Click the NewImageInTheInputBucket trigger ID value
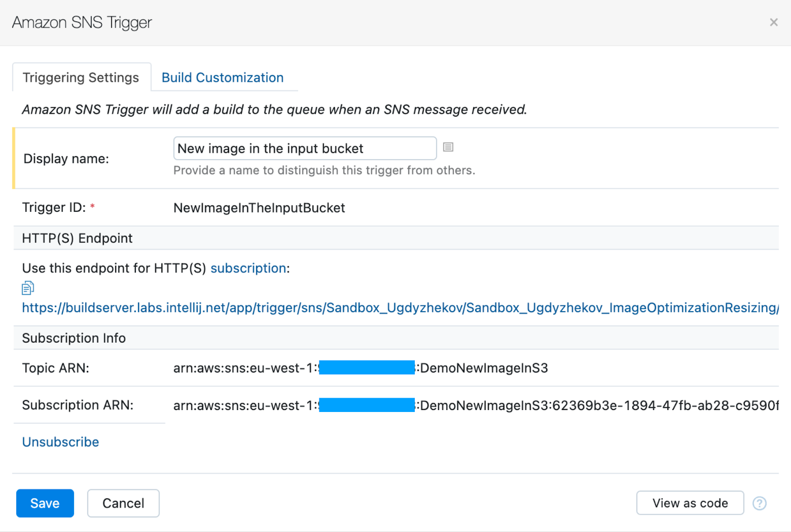 coord(259,208)
